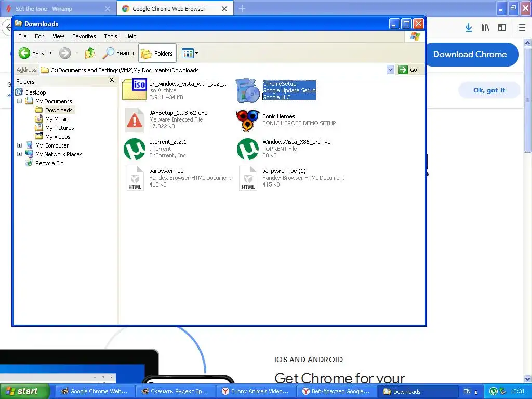The height and width of the screenshot is (399, 532).
Task: Open the Views dropdown button
Action: tap(190, 54)
